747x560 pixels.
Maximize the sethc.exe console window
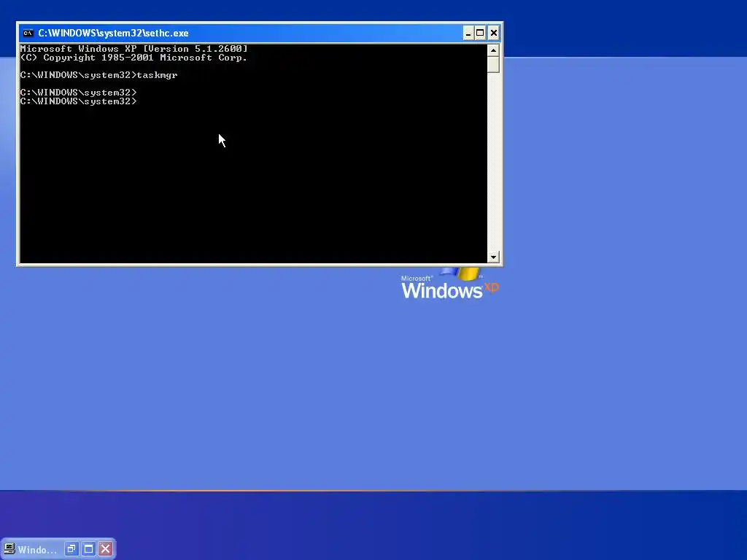coord(480,33)
